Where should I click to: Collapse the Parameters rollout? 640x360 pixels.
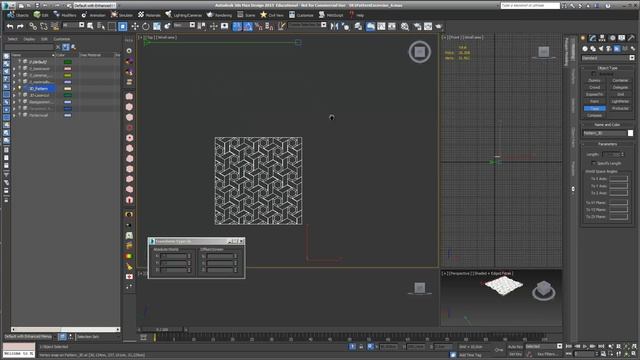point(607,144)
